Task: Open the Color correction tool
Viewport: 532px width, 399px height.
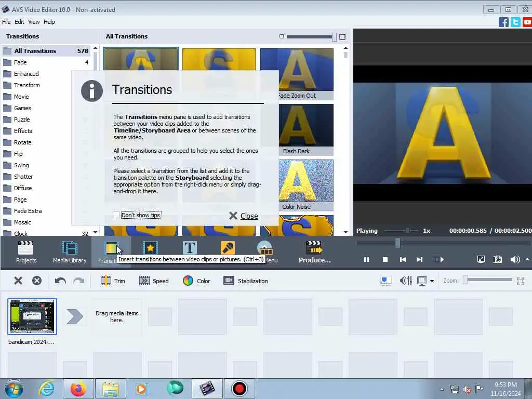Action: (x=196, y=281)
